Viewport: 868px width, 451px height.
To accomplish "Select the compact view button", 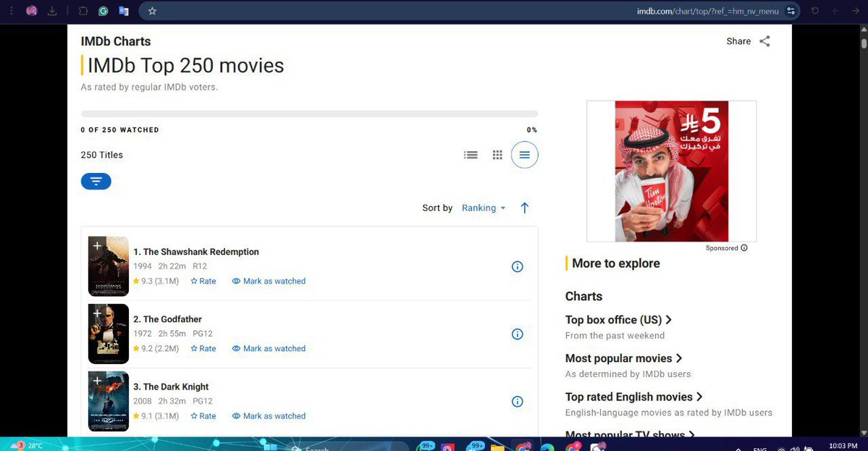I will click(524, 155).
